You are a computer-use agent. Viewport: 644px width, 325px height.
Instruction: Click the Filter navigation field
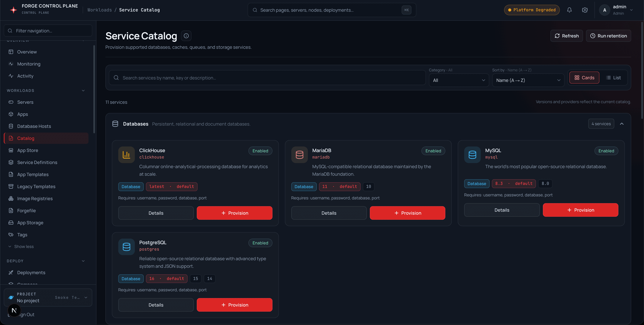click(48, 31)
